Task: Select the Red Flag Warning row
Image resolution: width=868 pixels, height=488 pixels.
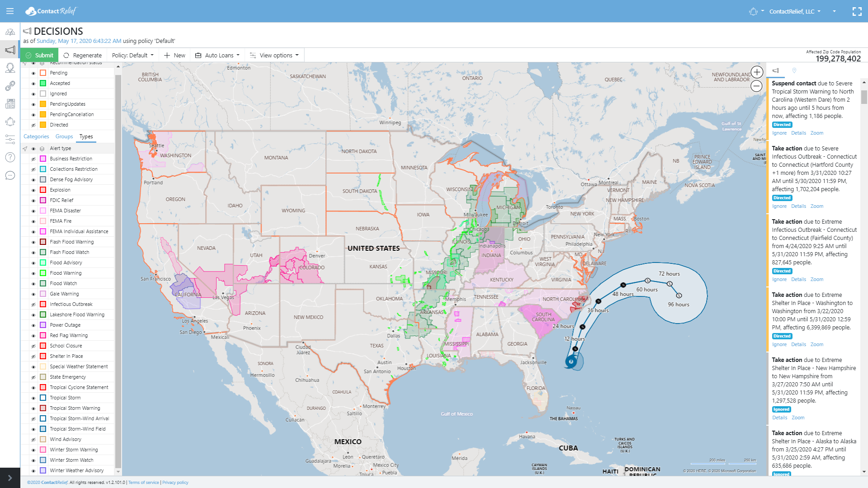Action: click(x=68, y=335)
